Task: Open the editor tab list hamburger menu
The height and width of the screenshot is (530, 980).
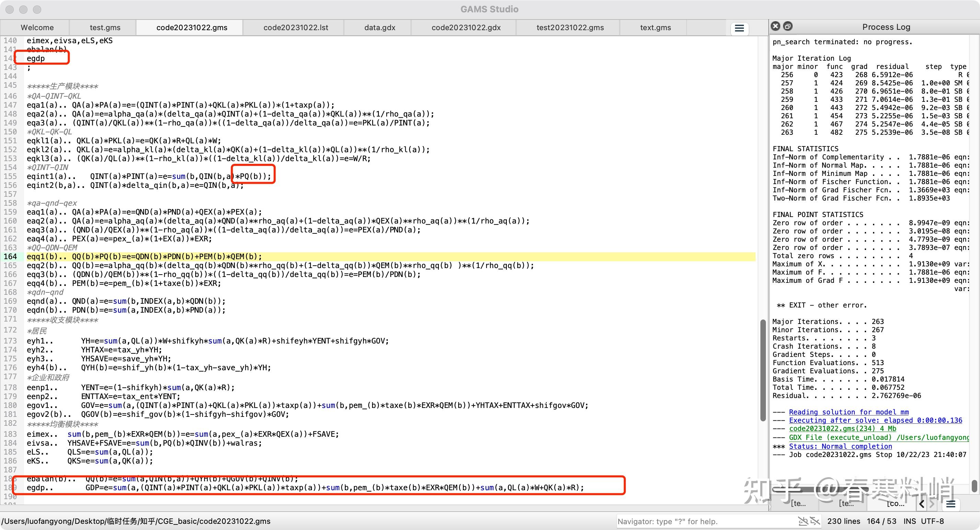Action: coord(739,28)
